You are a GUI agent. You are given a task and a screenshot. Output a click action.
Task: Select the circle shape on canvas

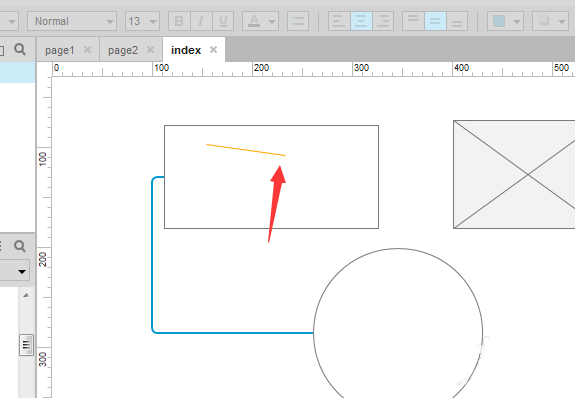click(x=398, y=323)
